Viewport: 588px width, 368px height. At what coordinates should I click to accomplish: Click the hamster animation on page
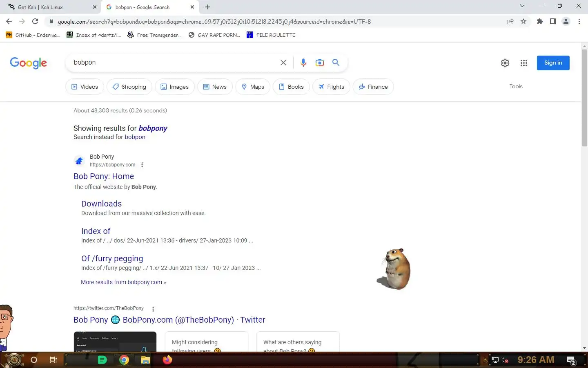394,269
